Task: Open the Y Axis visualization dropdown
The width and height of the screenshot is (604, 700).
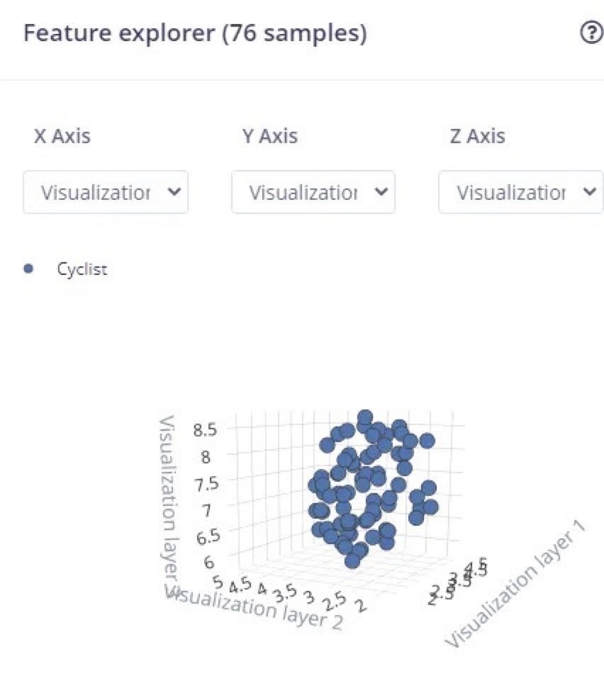Action: (313, 192)
